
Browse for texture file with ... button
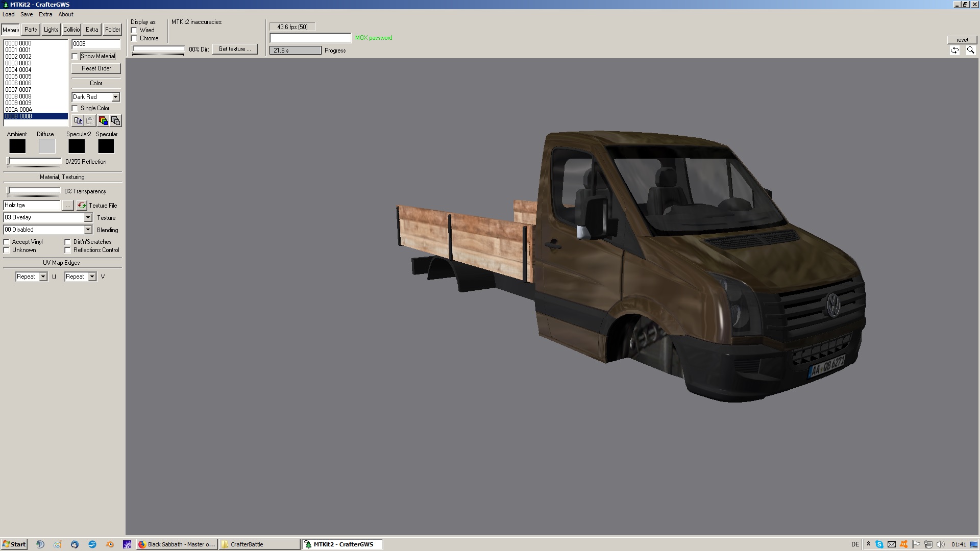pyautogui.click(x=68, y=205)
